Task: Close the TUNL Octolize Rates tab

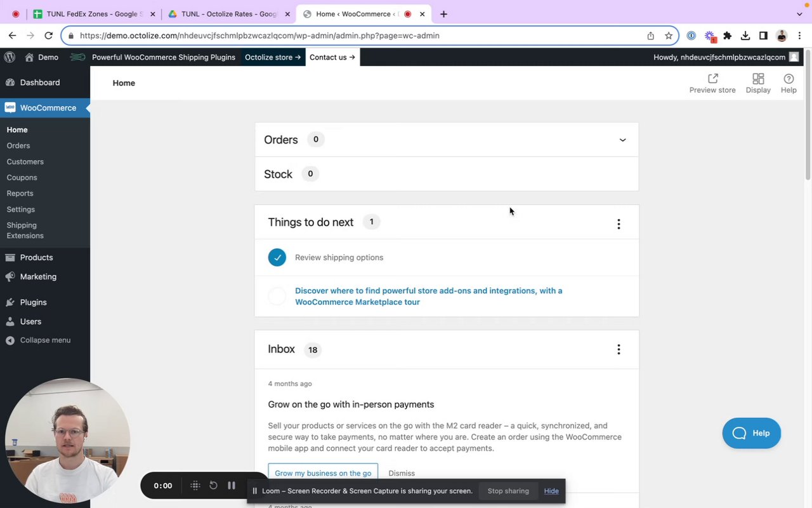Action: 287,14
